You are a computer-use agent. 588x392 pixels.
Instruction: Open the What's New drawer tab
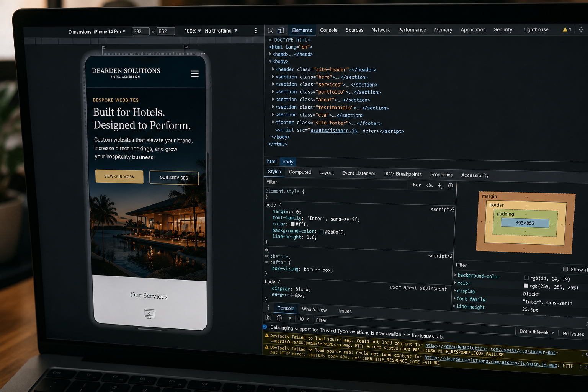point(314,309)
